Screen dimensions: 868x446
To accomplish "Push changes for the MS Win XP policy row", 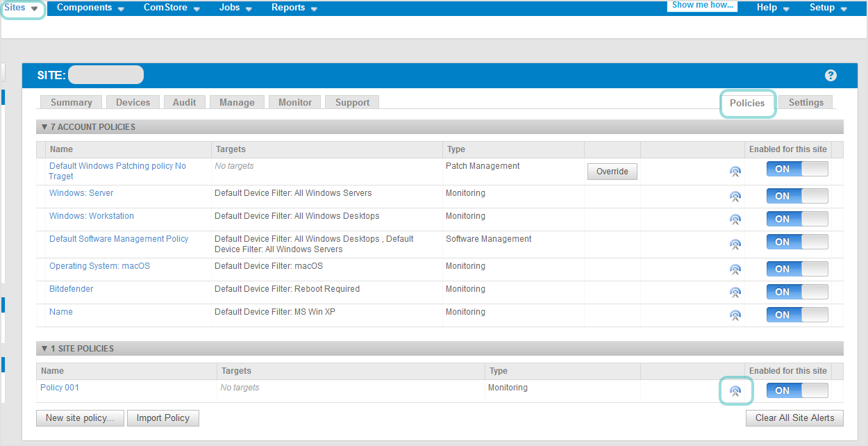I will [735, 315].
